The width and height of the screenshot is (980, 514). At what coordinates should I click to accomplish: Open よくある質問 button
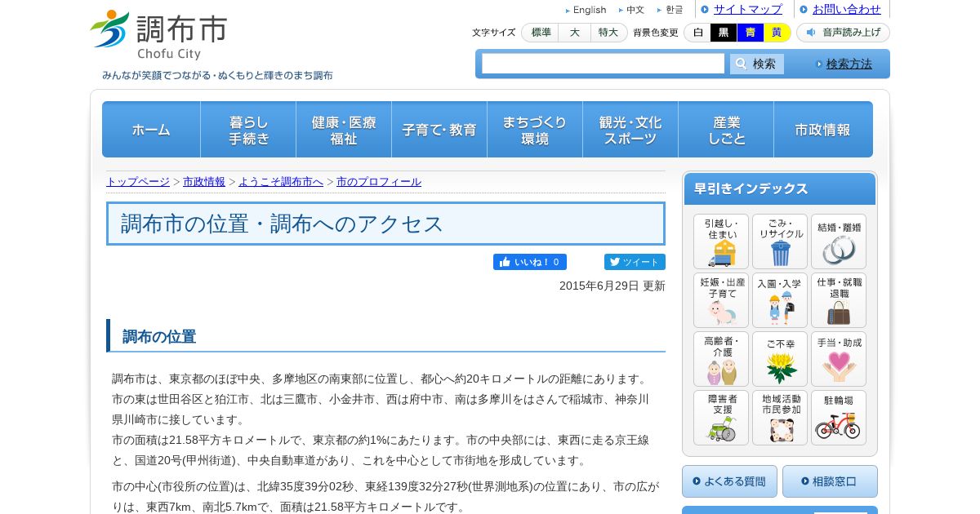point(729,481)
